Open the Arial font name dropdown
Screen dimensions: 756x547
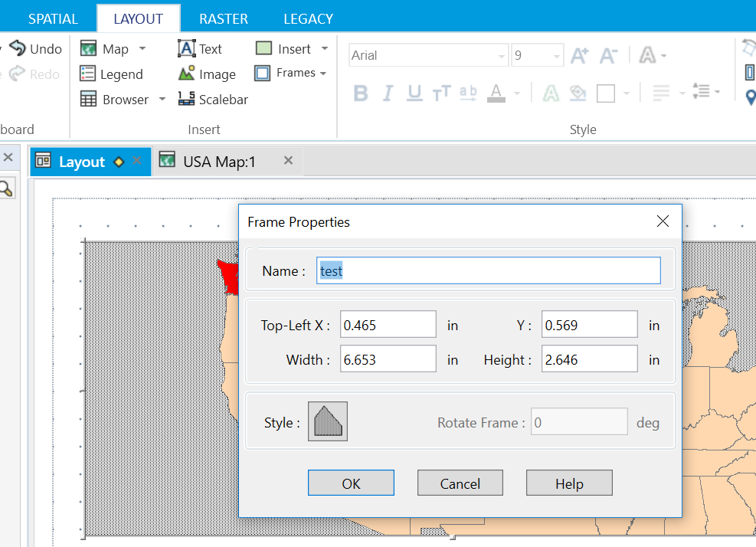(x=502, y=56)
